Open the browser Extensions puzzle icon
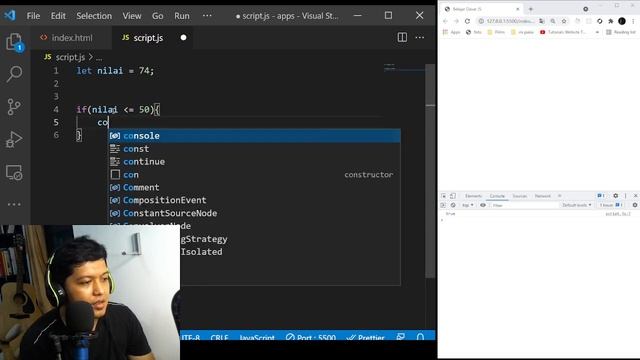Viewport: 640px width, 360px height. 611,21
